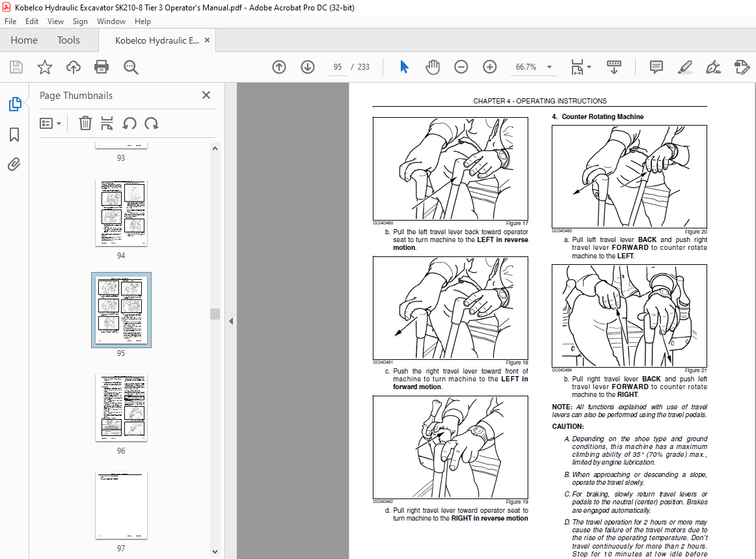Open the zoom level dropdown arrow
This screenshot has height=559, width=756.
point(549,67)
